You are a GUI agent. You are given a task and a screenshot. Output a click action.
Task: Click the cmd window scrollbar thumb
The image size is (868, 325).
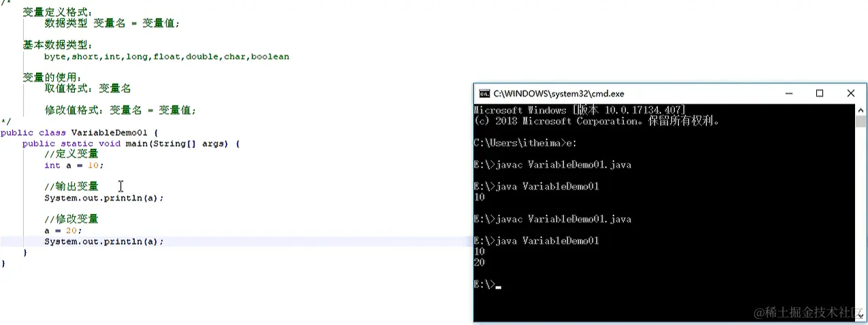click(x=861, y=122)
